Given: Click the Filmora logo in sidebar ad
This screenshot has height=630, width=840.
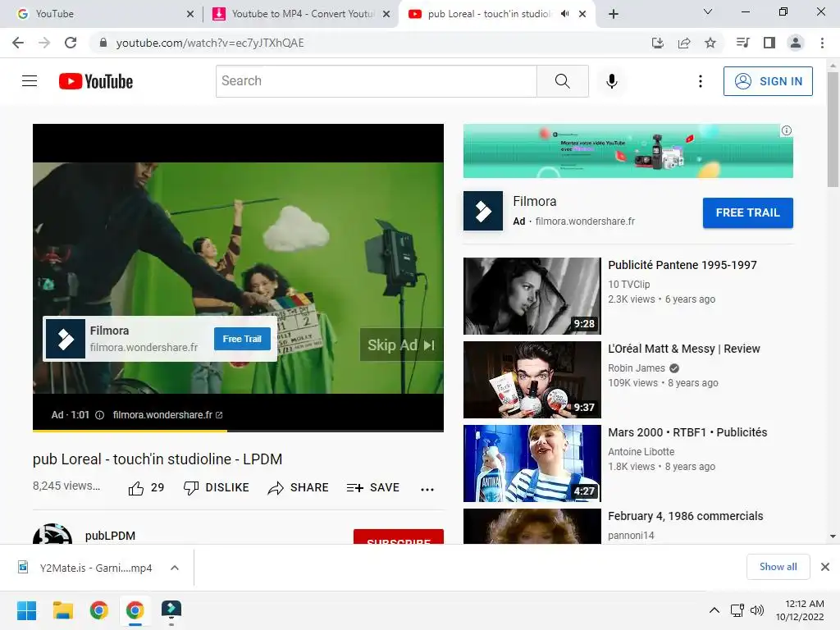Looking at the screenshot, I should (x=482, y=211).
